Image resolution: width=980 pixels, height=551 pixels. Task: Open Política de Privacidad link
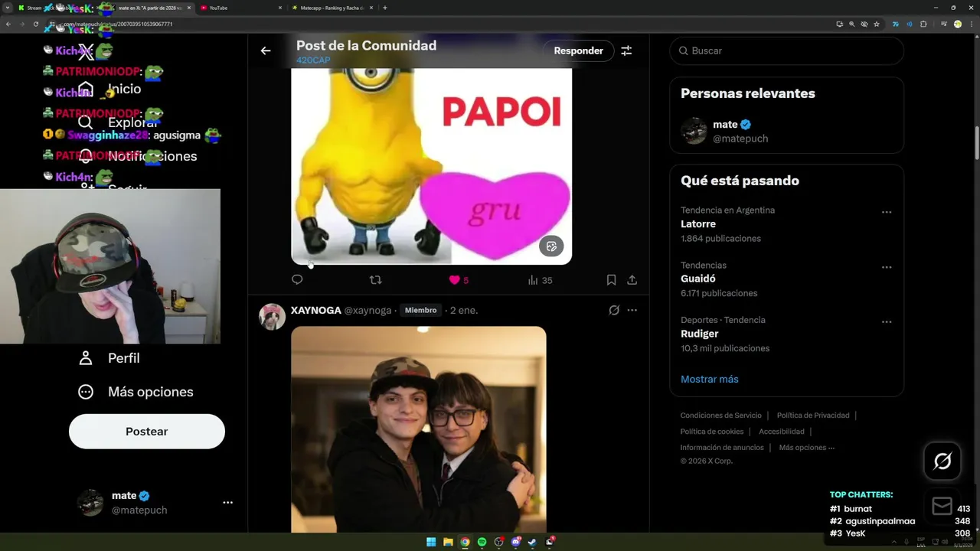[x=813, y=416]
